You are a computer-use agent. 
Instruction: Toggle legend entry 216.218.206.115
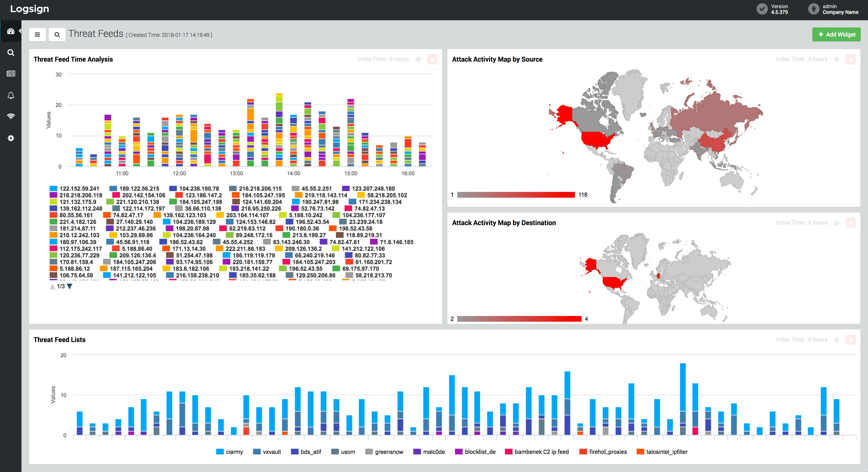click(x=255, y=189)
